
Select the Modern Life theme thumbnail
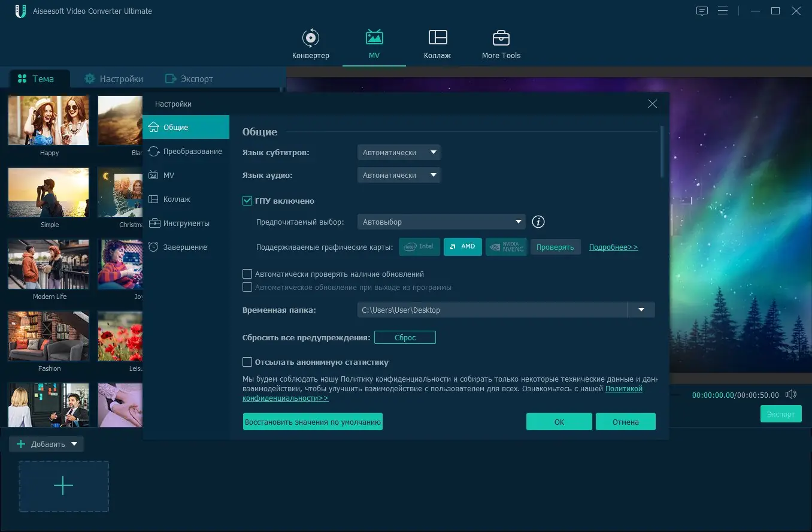[x=49, y=264]
